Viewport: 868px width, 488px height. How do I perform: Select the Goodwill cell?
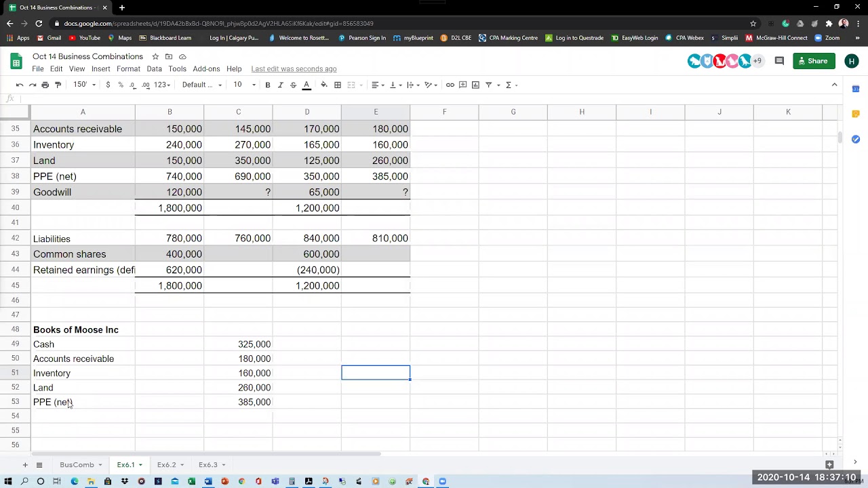coord(83,192)
